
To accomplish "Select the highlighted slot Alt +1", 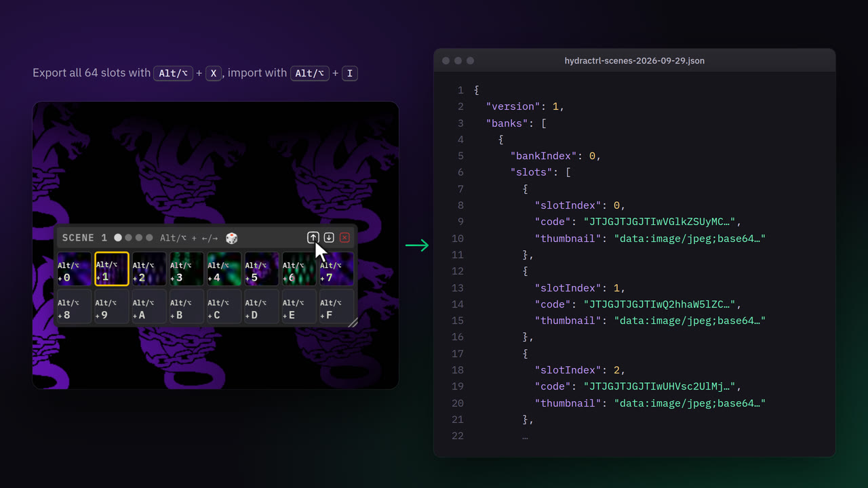I will pos(112,268).
